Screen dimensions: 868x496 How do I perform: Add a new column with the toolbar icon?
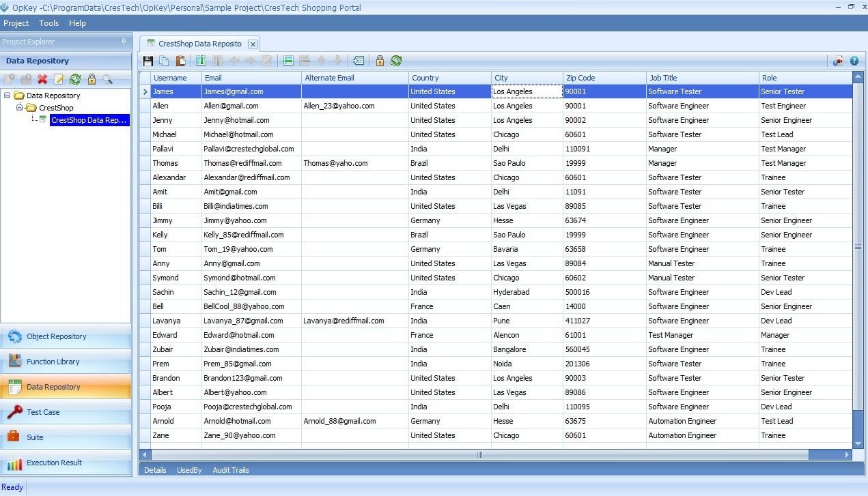tap(201, 61)
